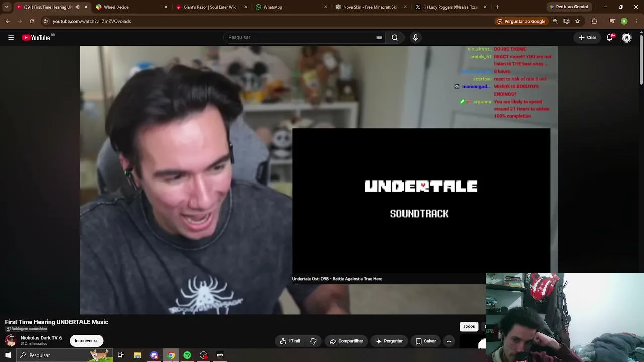
Task: Open the Windows Start menu
Action: [8, 355]
